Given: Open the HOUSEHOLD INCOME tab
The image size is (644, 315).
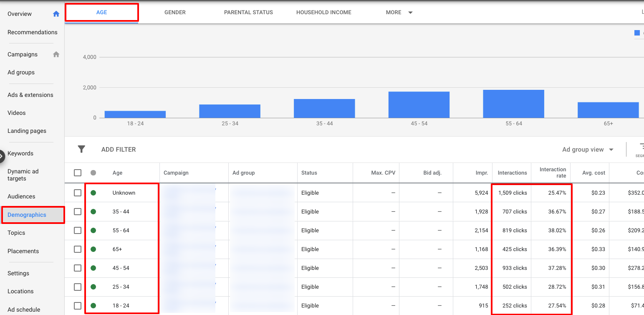Looking at the screenshot, I should [323, 13].
